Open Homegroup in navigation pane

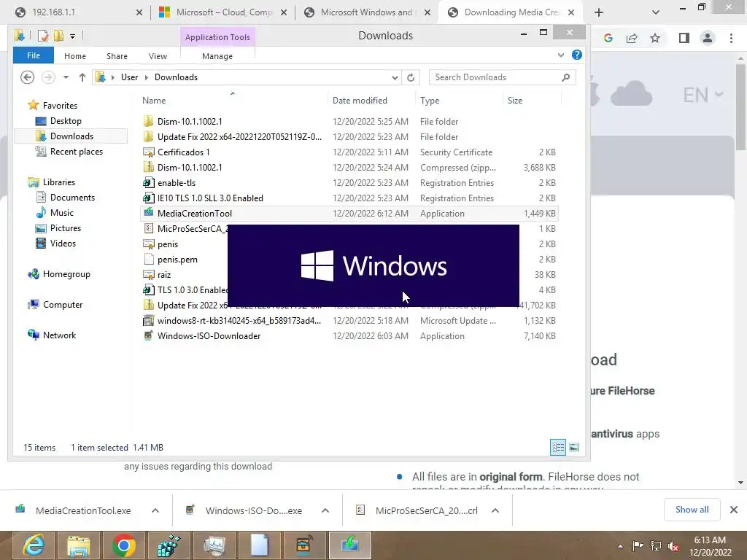(x=66, y=274)
